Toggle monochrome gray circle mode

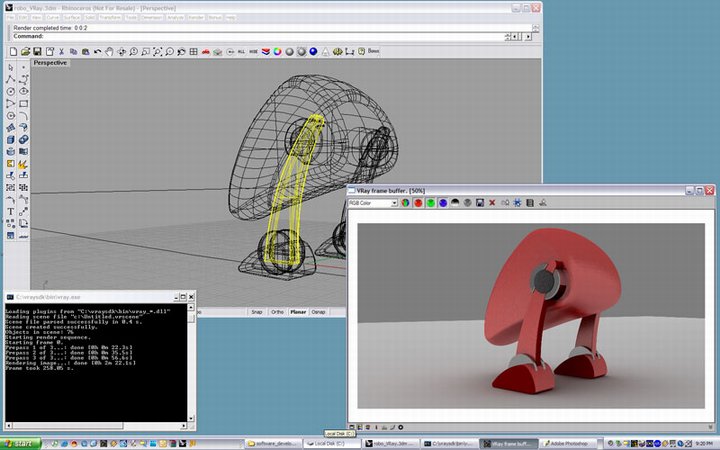(x=467, y=202)
